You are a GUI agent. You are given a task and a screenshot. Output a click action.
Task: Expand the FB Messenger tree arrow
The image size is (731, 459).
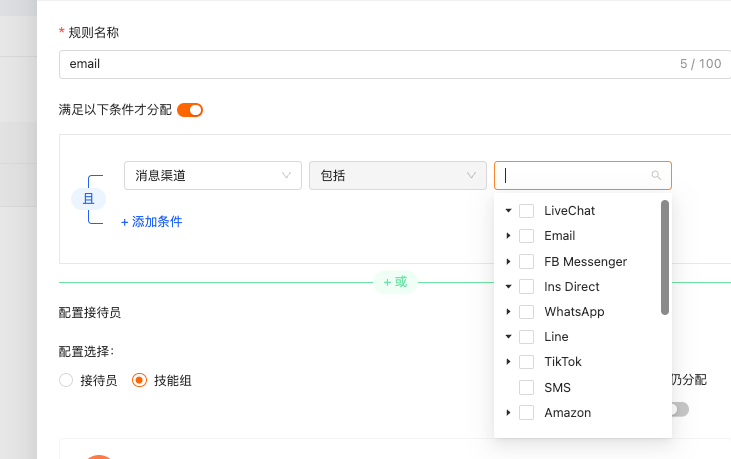coord(508,261)
